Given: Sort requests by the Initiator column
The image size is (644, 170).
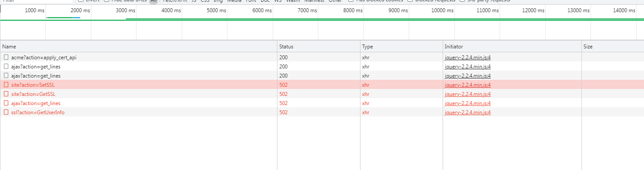Looking at the screenshot, I should point(512,46).
